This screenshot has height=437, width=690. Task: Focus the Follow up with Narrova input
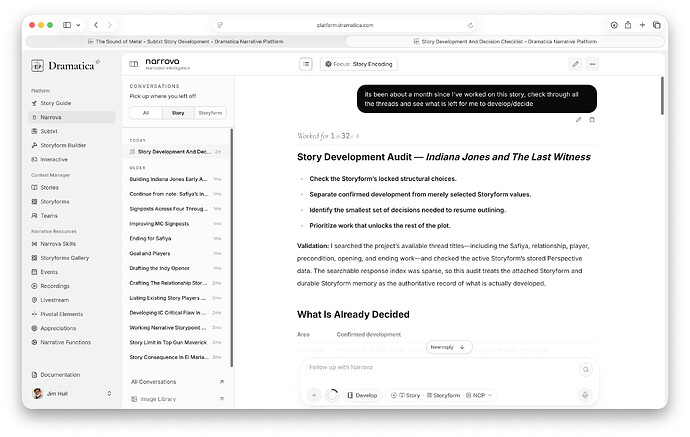click(440, 367)
